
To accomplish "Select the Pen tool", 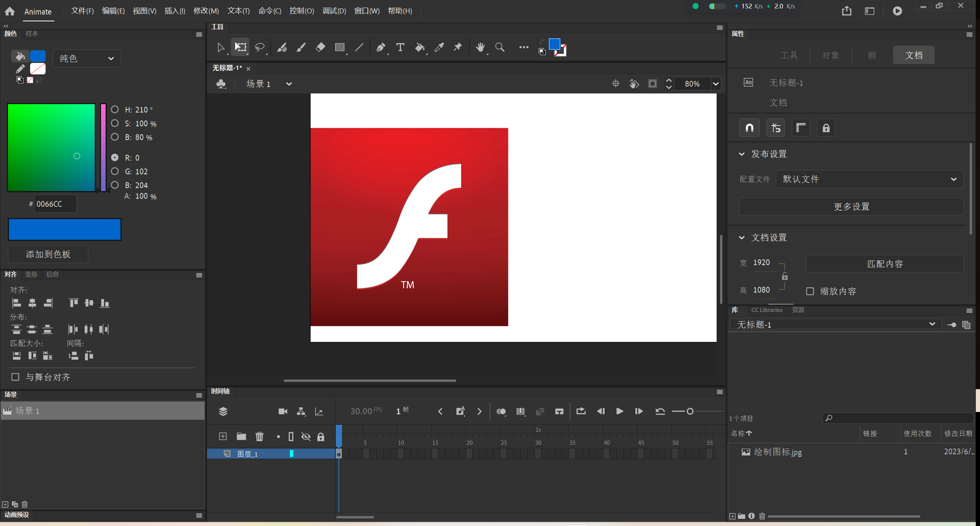I will point(381,47).
